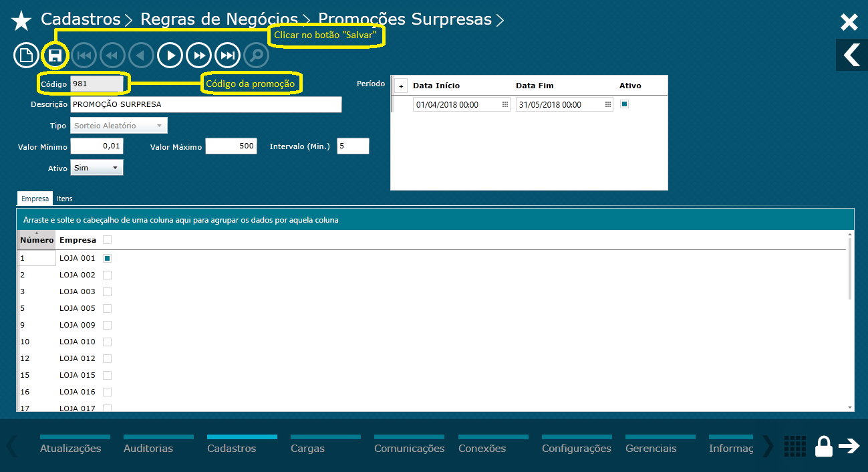The height and width of the screenshot is (472, 868).
Task: Open the apps grid icon
Action: tap(794, 446)
